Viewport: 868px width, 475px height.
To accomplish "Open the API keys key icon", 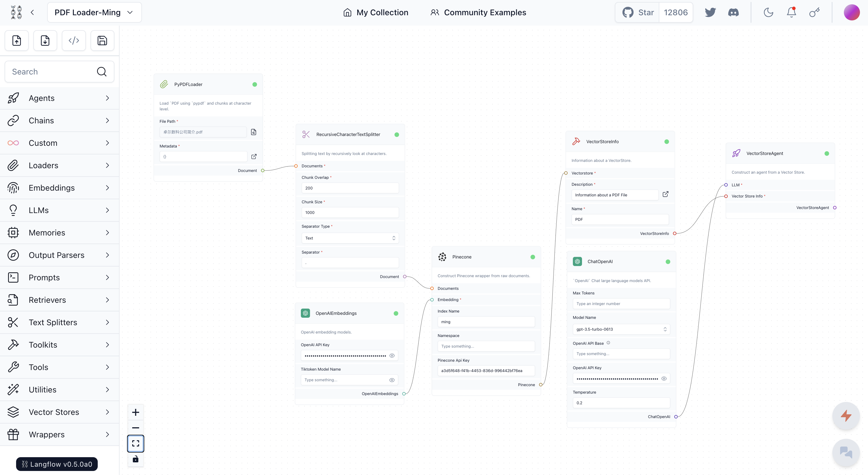I will tap(815, 12).
